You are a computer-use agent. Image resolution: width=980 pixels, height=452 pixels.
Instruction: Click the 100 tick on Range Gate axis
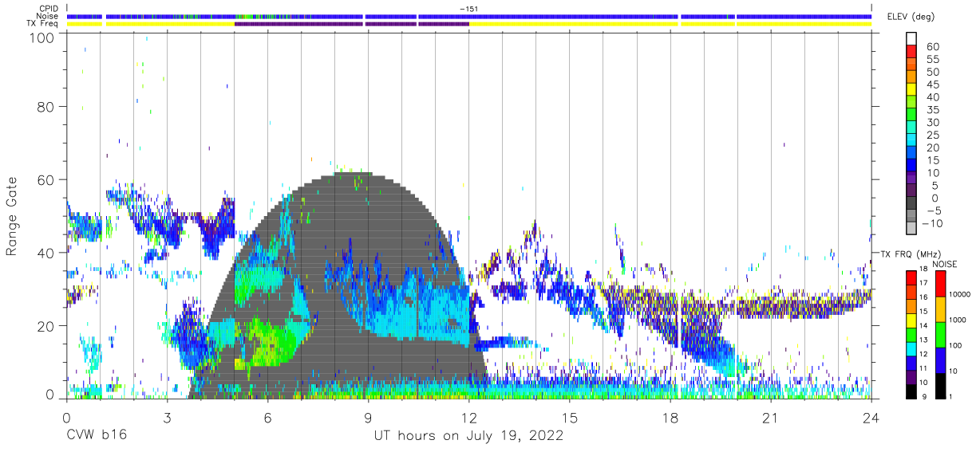[x=41, y=37]
